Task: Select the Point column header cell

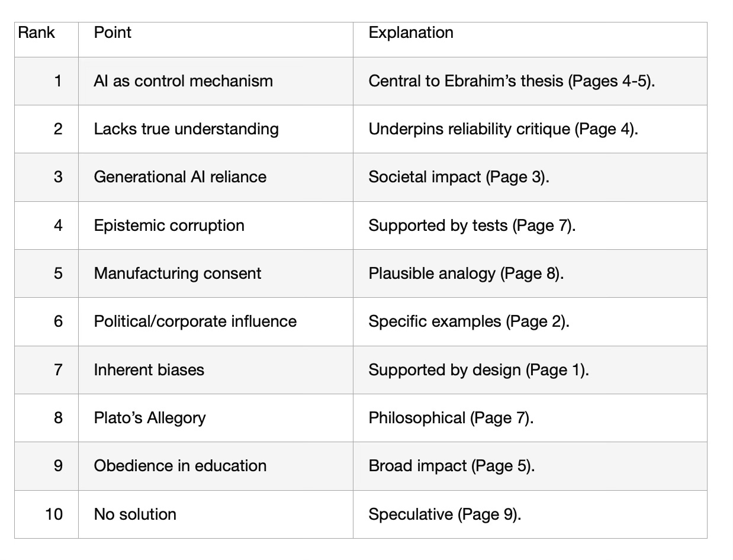Action: [x=216, y=40]
